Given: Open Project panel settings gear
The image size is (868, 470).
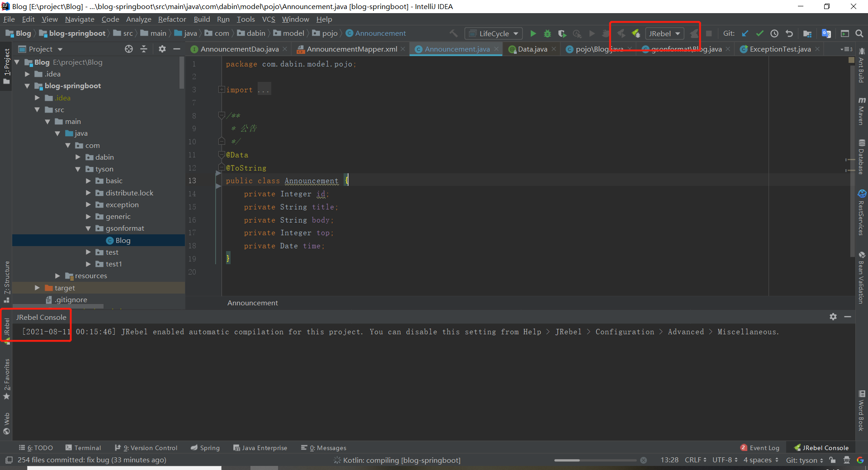Looking at the screenshot, I should tap(162, 49).
